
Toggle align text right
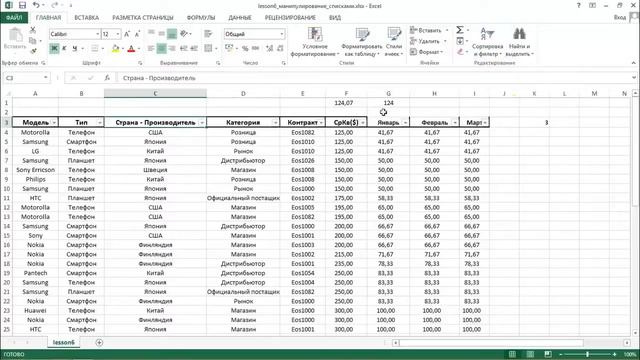[172, 49]
